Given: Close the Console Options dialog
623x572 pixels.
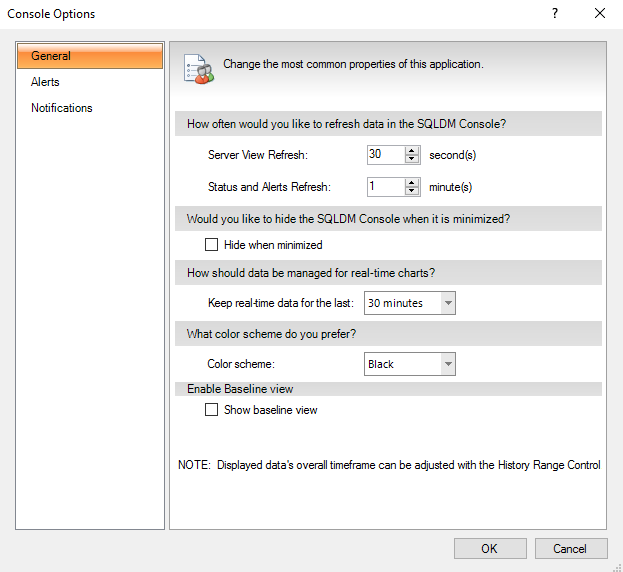Looking at the screenshot, I should [599, 14].
